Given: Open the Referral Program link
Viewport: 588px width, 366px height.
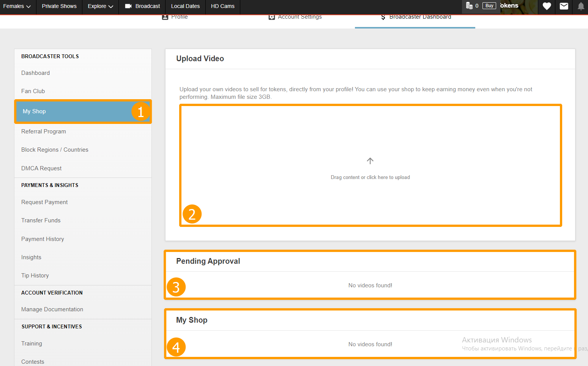Looking at the screenshot, I should pos(44,132).
